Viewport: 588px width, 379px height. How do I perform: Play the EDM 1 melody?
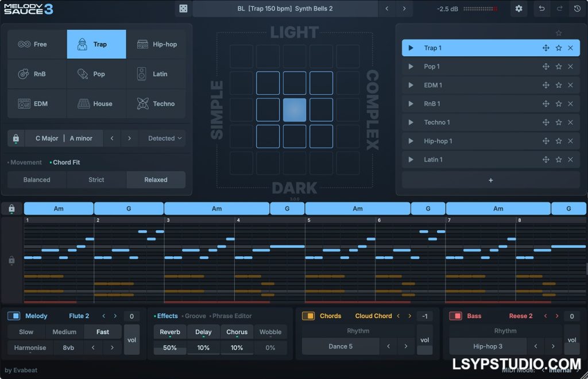click(x=411, y=85)
